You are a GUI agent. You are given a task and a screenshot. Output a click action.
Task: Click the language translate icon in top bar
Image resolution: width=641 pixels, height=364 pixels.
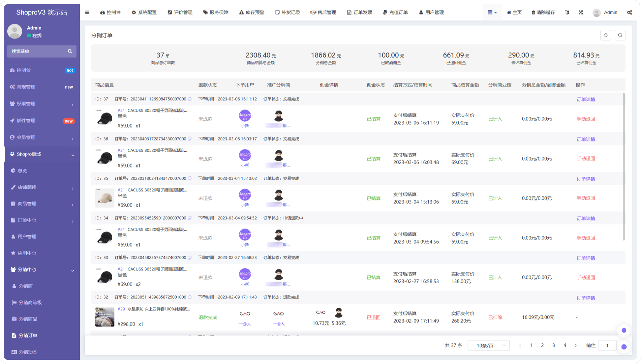click(x=567, y=13)
